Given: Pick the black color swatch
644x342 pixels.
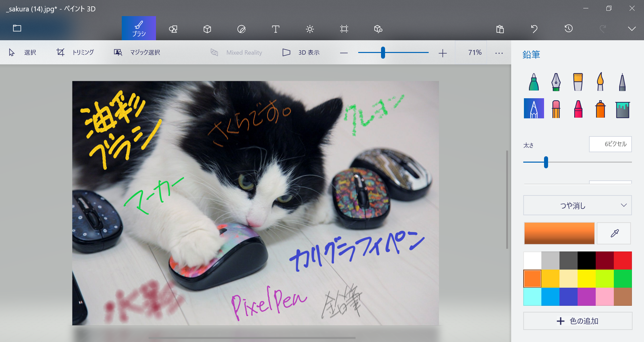Looking at the screenshot, I should click(587, 261).
